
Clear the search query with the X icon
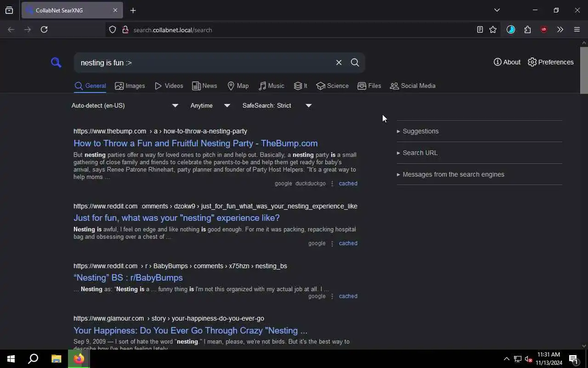tap(339, 63)
